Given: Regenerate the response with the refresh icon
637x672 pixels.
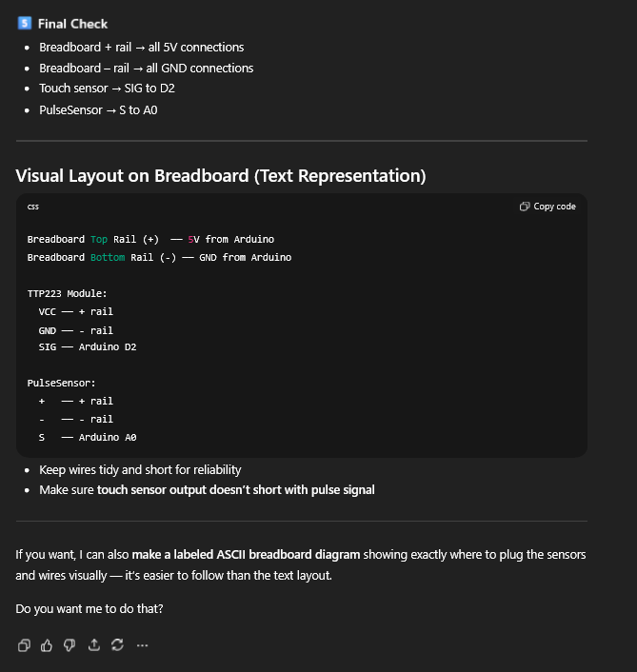Looking at the screenshot, I should pyautogui.click(x=117, y=645).
